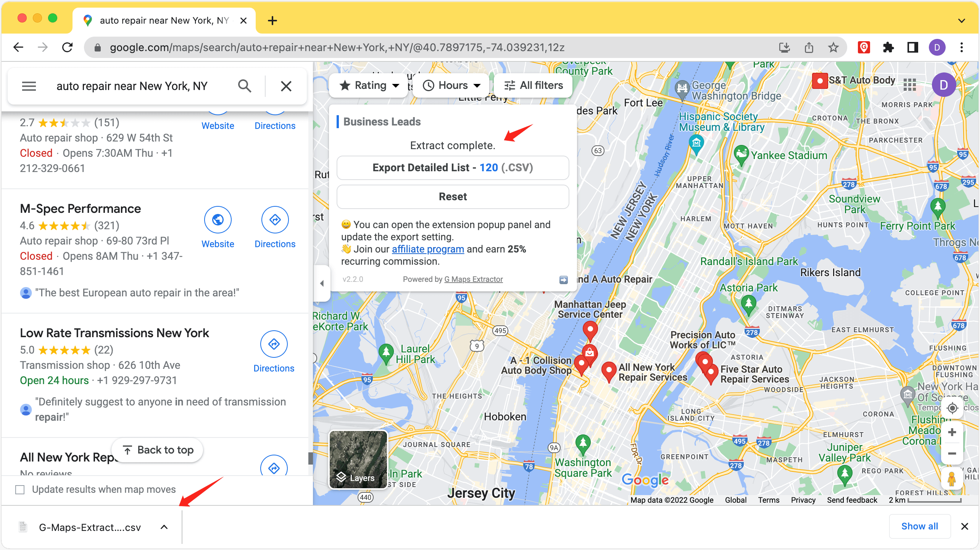Open M-Spec Performance listing title
The height and width of the screenshot is (550, 980).
click(x=81, y=209)
